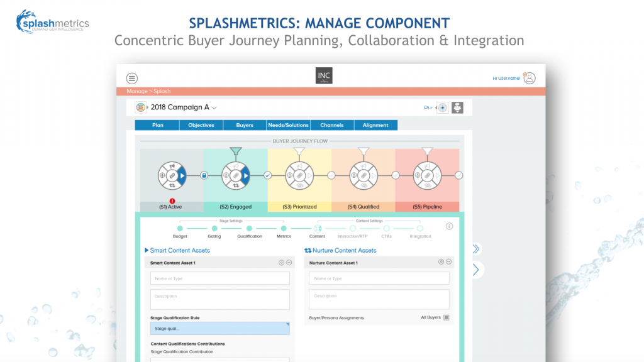Switch to the Objectives tab
The image size is (644, 362).
[x=201, y=125]
